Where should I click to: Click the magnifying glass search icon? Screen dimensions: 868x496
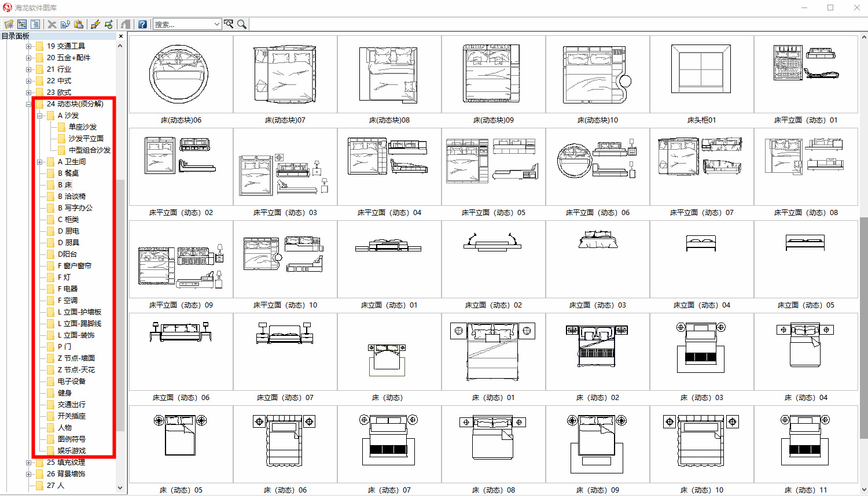pos(242,24)
